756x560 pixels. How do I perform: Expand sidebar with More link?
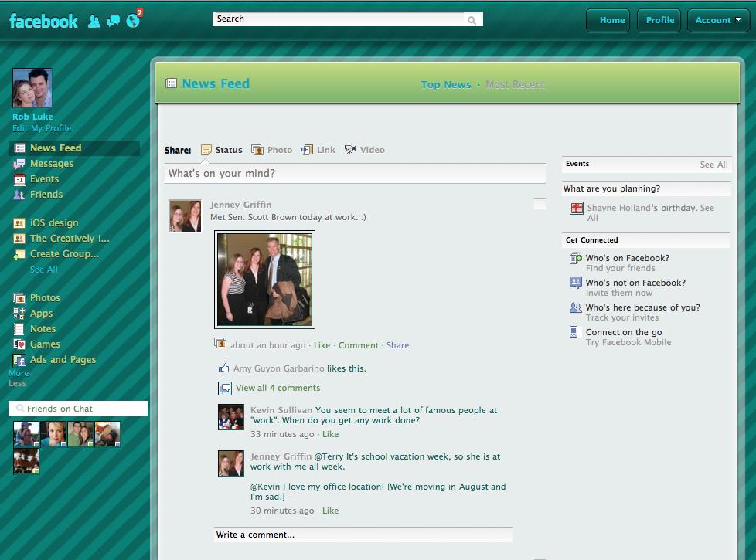coord(19,373)
